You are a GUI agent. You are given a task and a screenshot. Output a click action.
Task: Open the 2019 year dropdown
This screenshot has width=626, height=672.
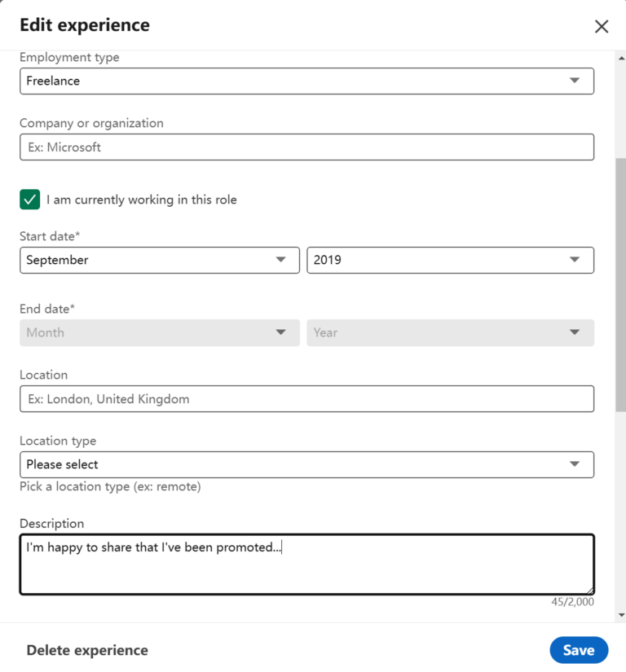(450, 260)
